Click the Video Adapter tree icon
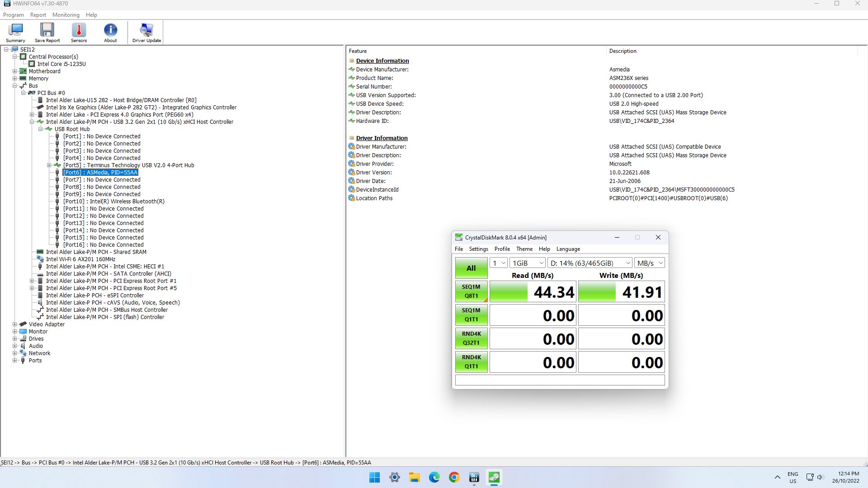The height and width of the screenshot is (488, 868). (x=23, y=324)
